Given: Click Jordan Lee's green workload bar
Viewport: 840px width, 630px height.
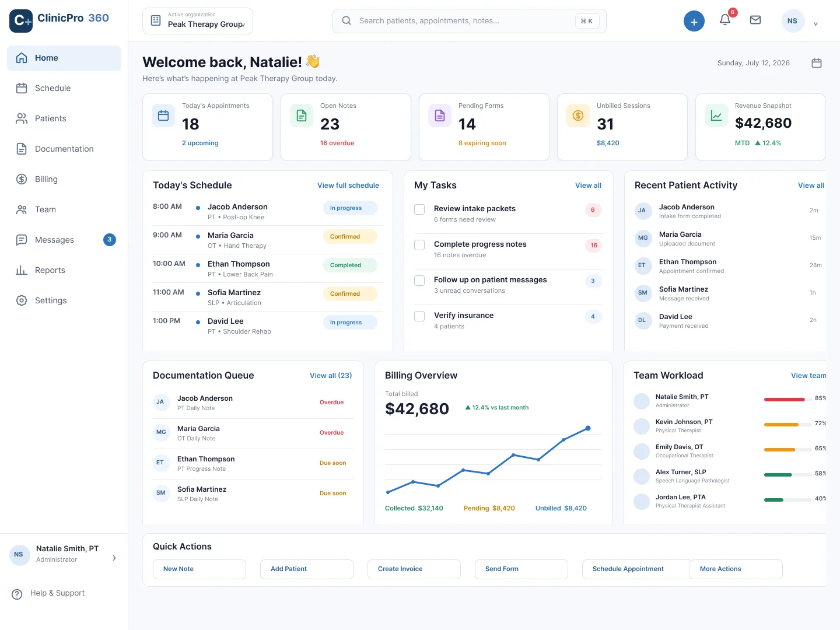Looking at the screenshot, I should [773, 500].
